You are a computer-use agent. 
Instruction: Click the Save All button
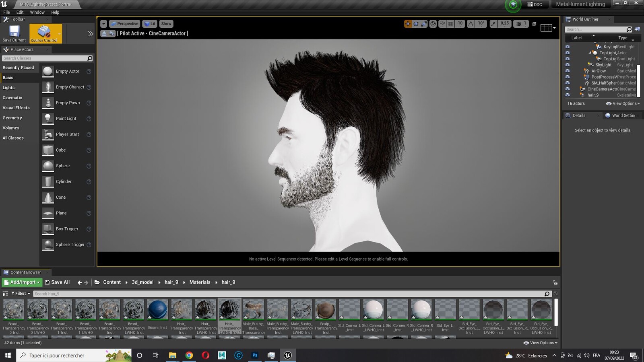point(57,282)
